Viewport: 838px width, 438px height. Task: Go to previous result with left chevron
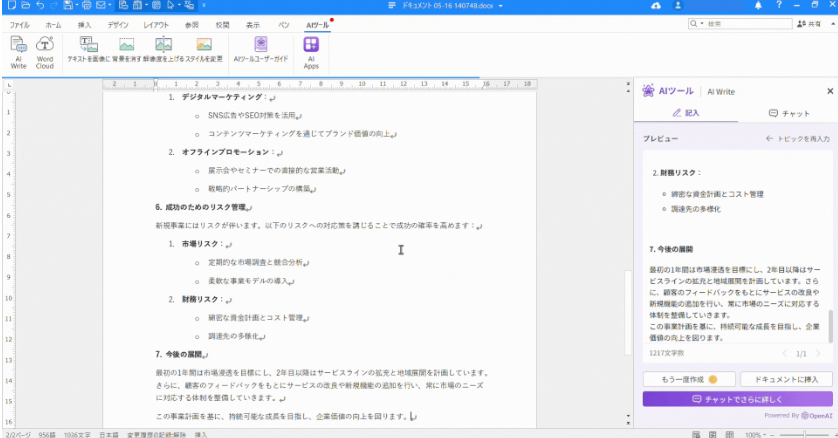pyautogui.click(x=785, y=353)
